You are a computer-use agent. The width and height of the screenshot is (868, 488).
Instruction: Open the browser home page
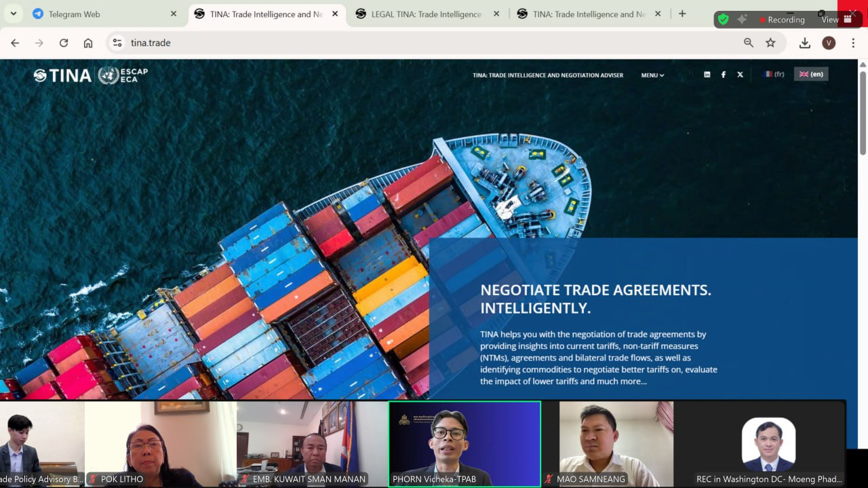click(88, 43)
